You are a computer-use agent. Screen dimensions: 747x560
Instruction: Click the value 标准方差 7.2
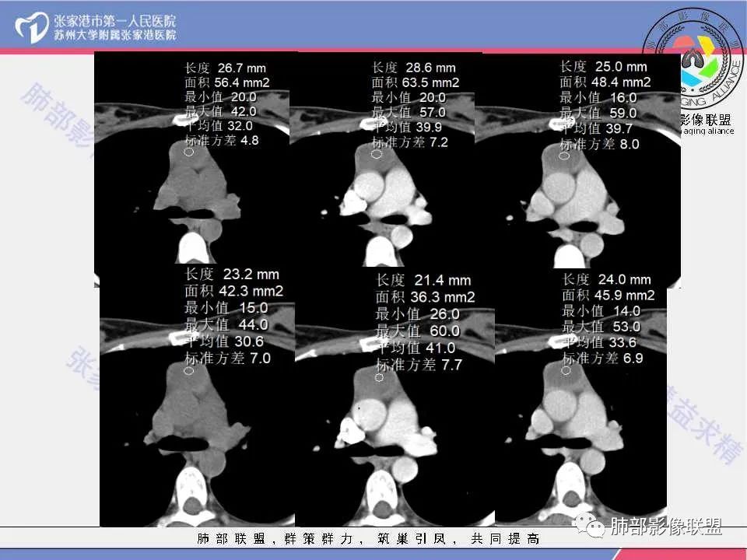[x=410, y=142]
